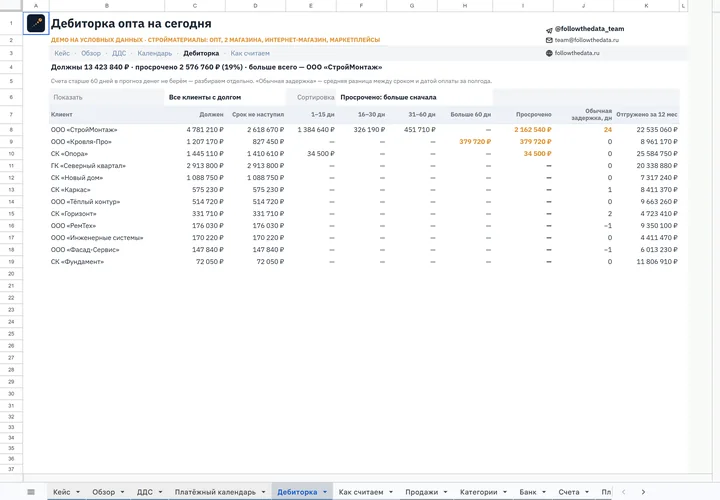Select row 20 header
The width and height of the screenshot is (720, 500).
click(x=11, y=274)
